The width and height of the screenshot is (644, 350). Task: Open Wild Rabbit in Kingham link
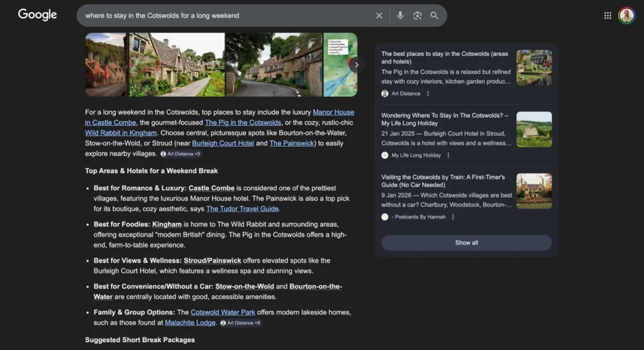pos(121,133)
